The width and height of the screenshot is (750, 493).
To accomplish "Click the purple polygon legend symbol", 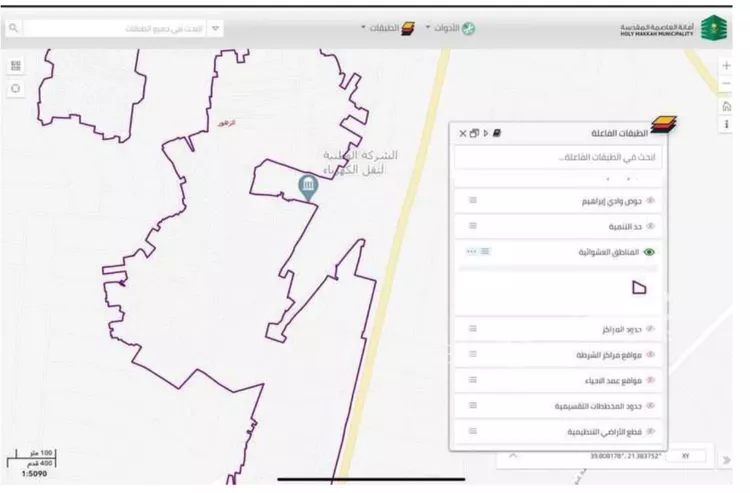I will pyautogui.click(x=639, y=287).
